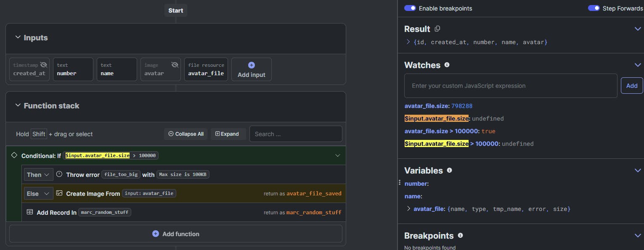Viewport: 644px width, 250px height.
Task: Toggle Step Forwards switch
Action: pos(594,8)
